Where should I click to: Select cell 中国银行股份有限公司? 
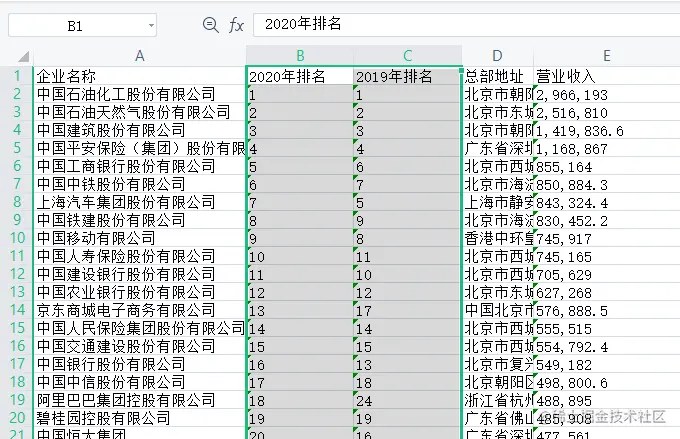[140, 364]
